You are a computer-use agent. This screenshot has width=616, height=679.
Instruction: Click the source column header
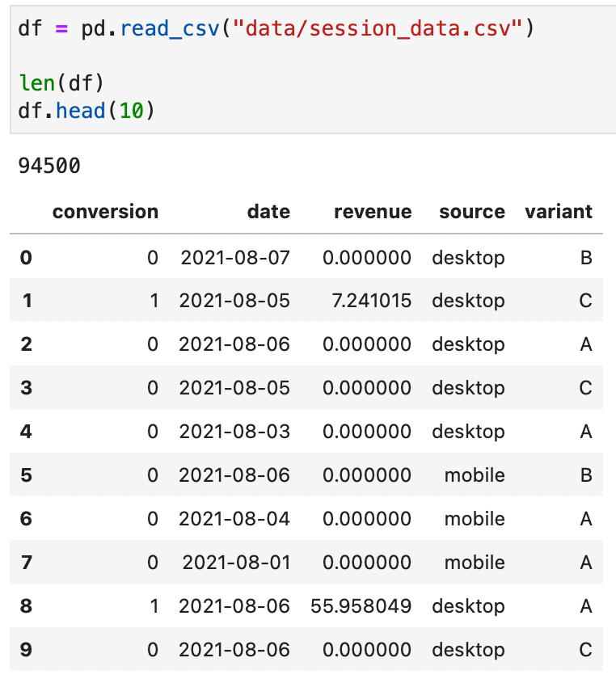471,212
